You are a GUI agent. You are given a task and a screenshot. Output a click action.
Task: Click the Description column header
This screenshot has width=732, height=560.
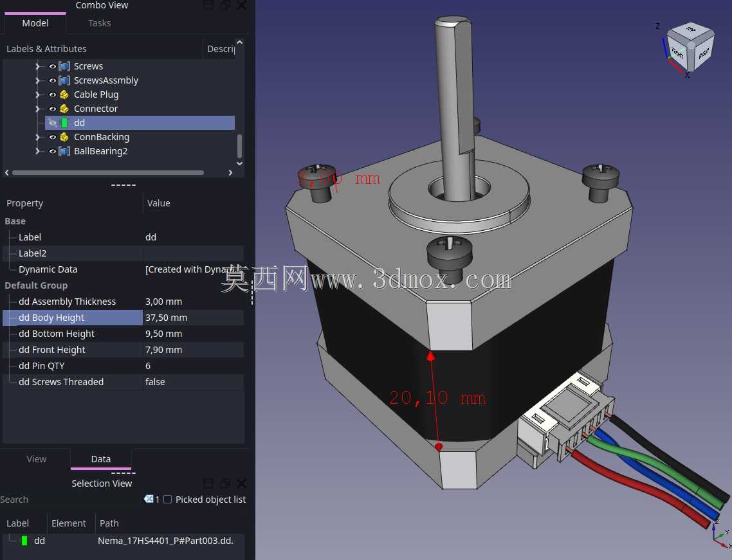220,48
